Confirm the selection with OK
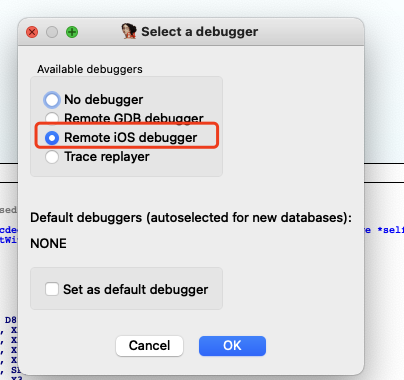404x380 pixels. [232, 346]
